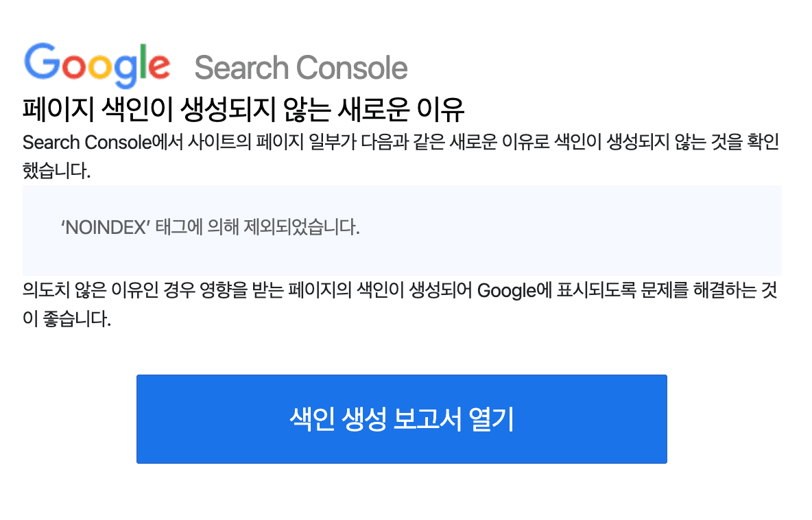
Task: Click the quoted 'NOINDEX' word
Action: coord(106,227)
